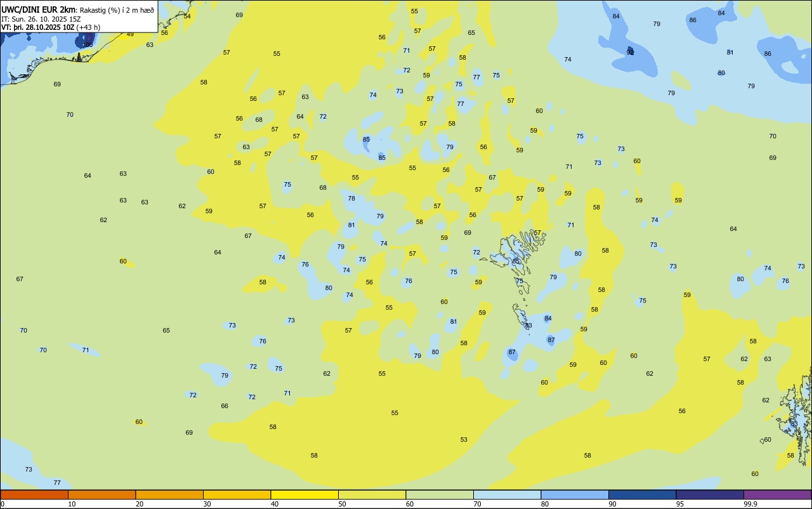Image resolution: width=812 pixels, height=509 pixels.
Task: Click the '(+43 h)' forecast offset text
Action: pos(88,27)
